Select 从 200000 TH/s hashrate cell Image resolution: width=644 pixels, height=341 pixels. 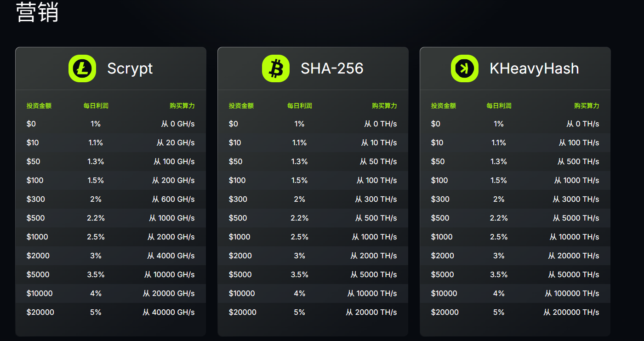[x=571, y=312]
